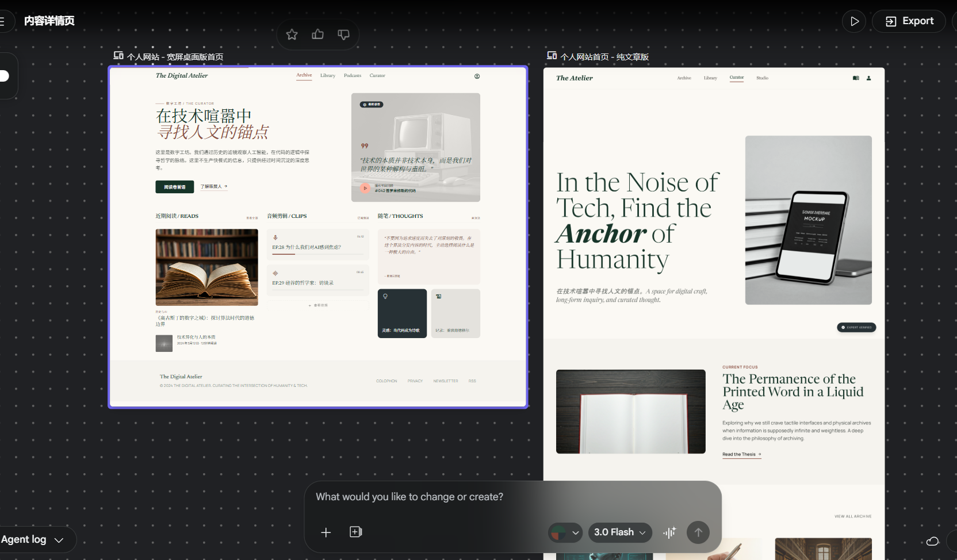Click the thumbs down icon
The image size is (957, 560).
(343, 34)
